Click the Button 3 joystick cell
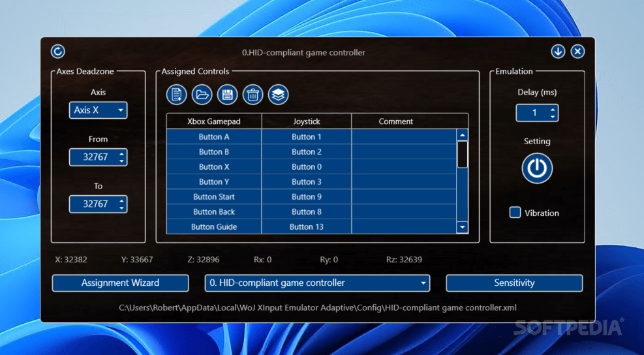The width and height of the screenshot is (644, 355). [x=307, y=181]
